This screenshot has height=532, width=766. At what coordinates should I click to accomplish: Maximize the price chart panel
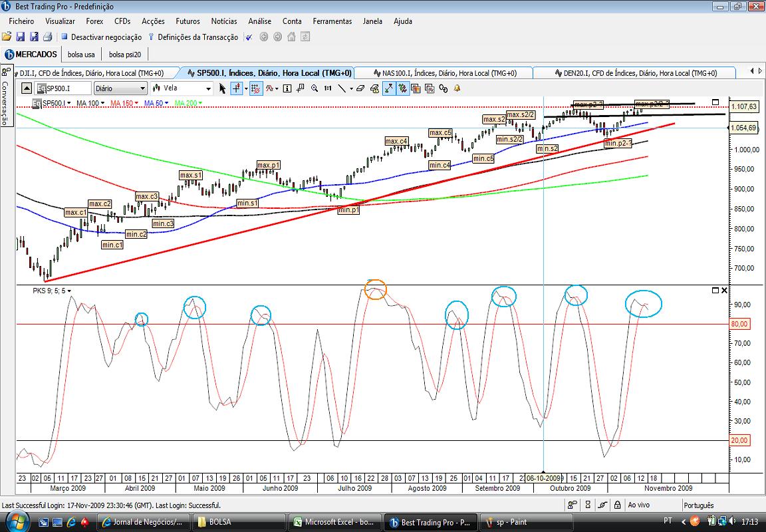pyautogui.click(x=715, y=102)
